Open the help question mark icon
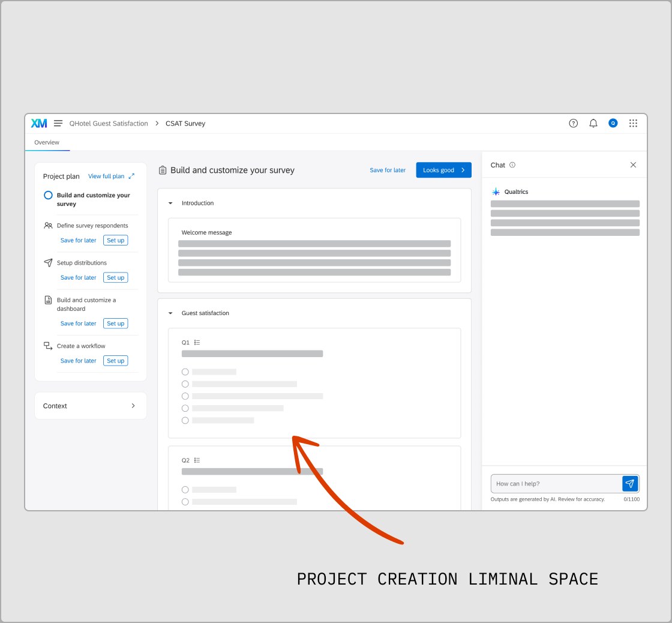Image resolution: width=672 pixels, height=623 pixels. pyautogui.click(x=573, y=124)
